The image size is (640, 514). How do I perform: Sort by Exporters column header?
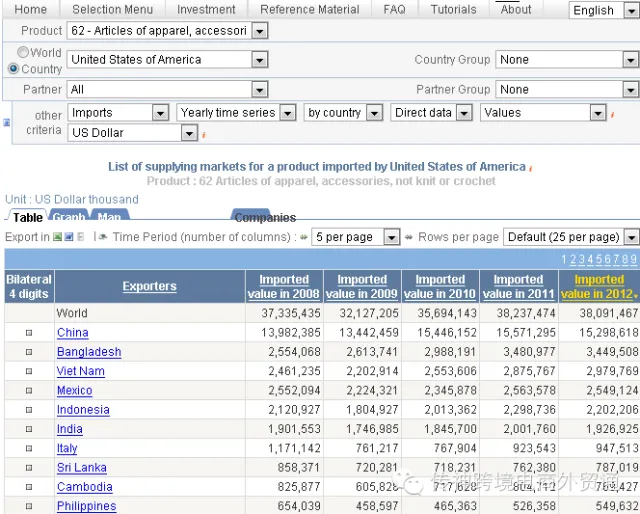[149, 286]
